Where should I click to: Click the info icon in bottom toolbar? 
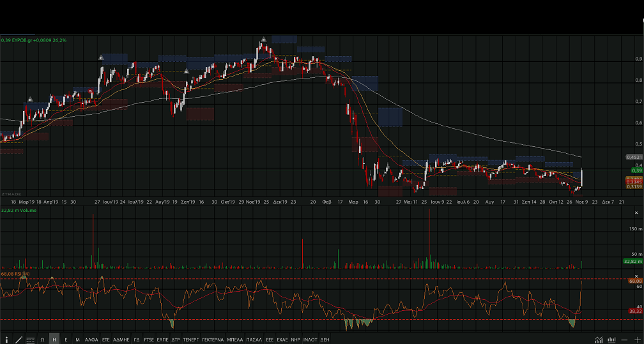pos(7,340)
